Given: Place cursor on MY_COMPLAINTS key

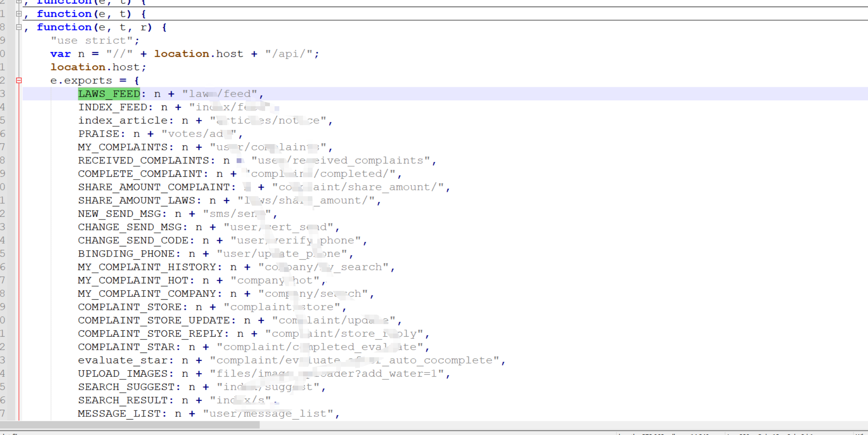Looking at the screenshot, I should click(x=123, y=147).
